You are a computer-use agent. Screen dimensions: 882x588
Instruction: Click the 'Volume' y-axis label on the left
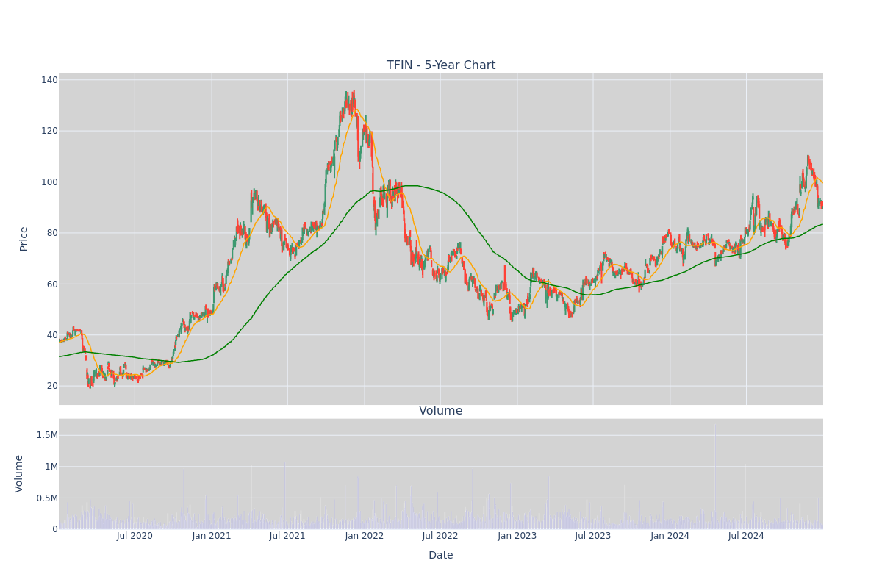(19, 473)
